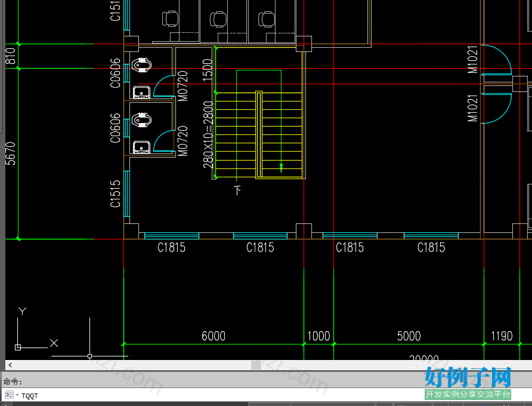Select the C1515 window label
Screen dimensions: 532x406
(x=115, y=193)
